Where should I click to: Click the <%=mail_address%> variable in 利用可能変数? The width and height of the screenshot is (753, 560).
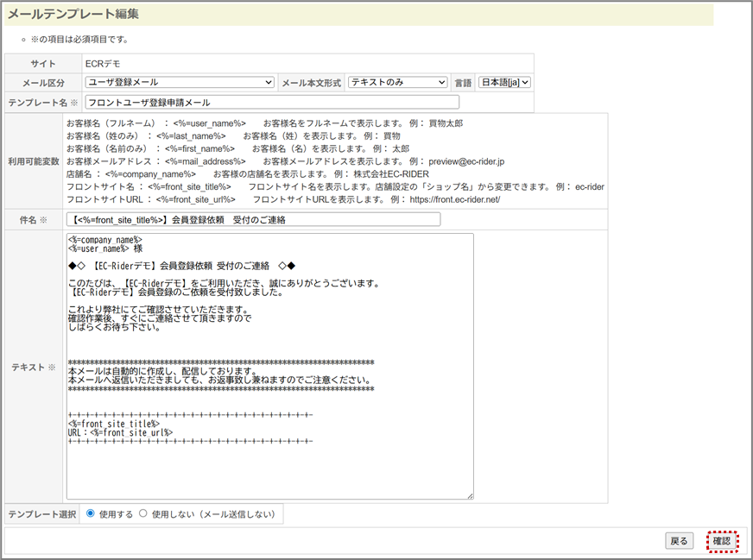click(209, 160)
